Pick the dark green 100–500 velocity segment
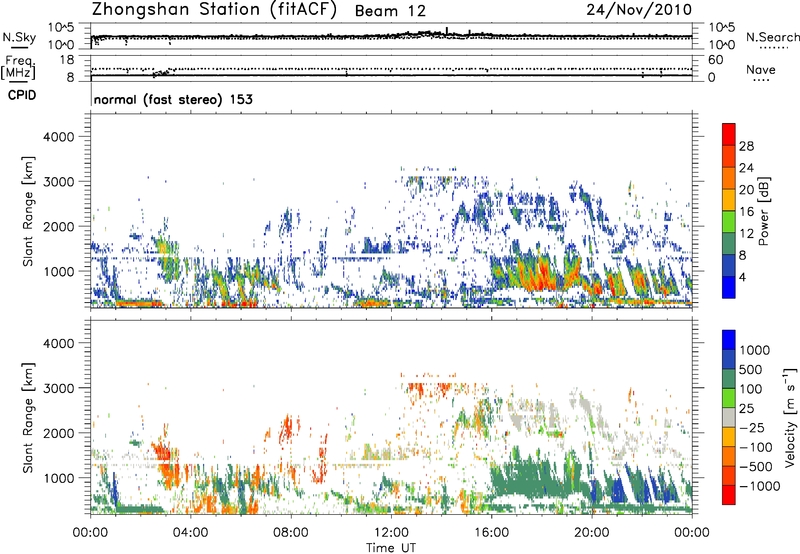The height and width of the screenshot is (554, 800). 729,379
